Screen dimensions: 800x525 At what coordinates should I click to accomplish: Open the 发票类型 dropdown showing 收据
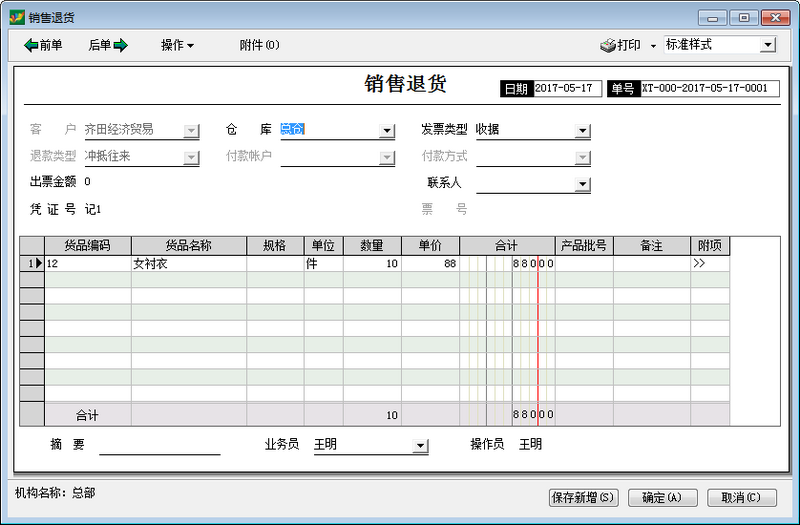[x=582, y=131]
